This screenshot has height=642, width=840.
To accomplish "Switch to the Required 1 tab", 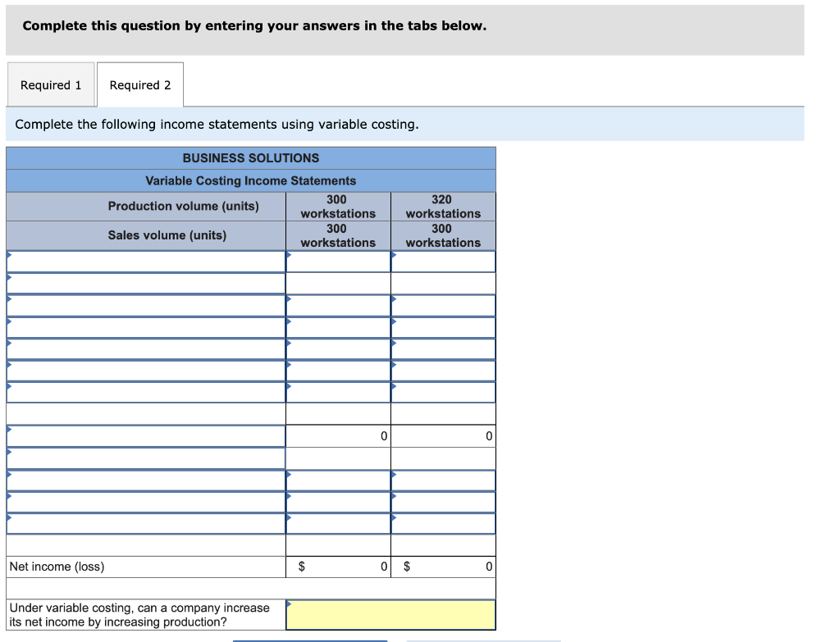I will 51,84.
